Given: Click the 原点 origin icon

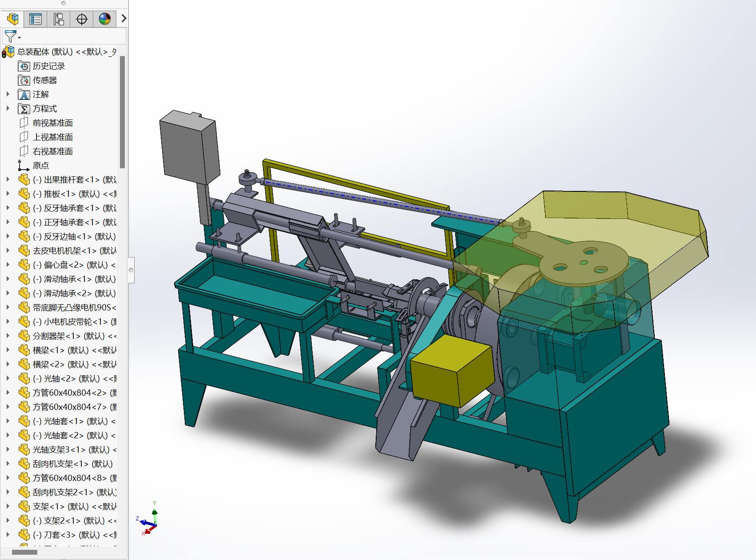Looking at the screenshot, I should (24, 166).
